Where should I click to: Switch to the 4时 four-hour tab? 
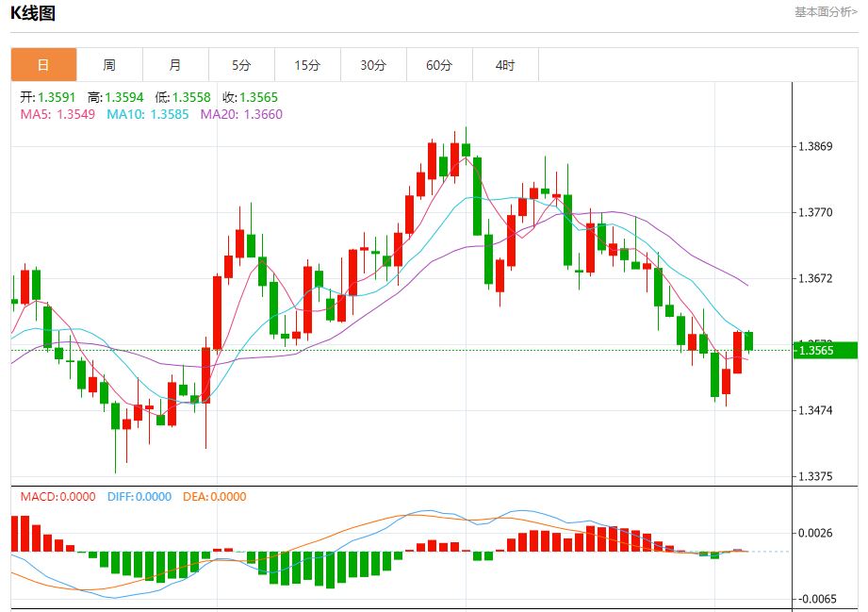tap(505, 65)
